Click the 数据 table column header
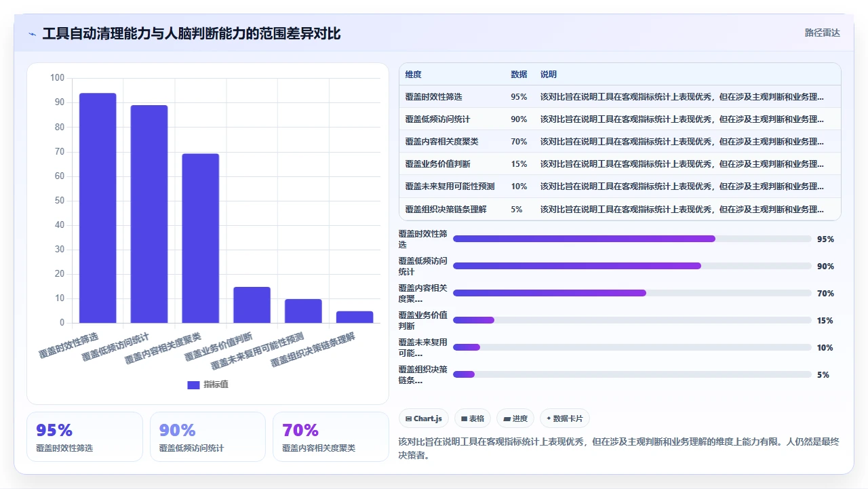This screenshot has height=489, width=868. click(519, 75)
